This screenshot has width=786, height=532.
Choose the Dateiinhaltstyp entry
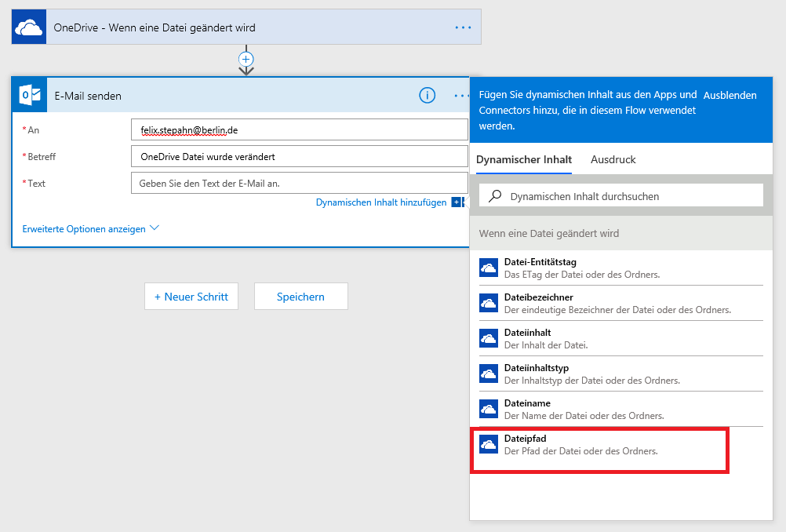[580, 373]
